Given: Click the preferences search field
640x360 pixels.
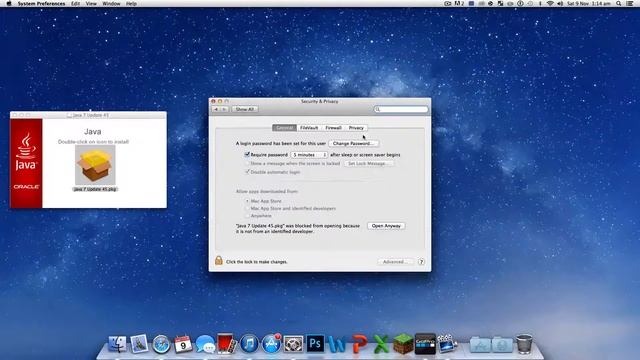Looking at the screenshot, I should click(x=401, y=109).
